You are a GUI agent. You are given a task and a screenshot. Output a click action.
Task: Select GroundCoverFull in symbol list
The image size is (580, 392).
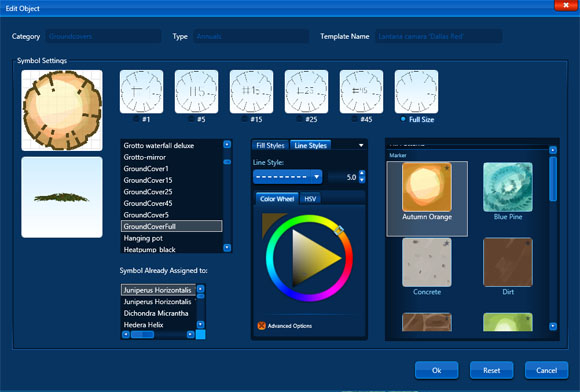(x=172, y=226)
